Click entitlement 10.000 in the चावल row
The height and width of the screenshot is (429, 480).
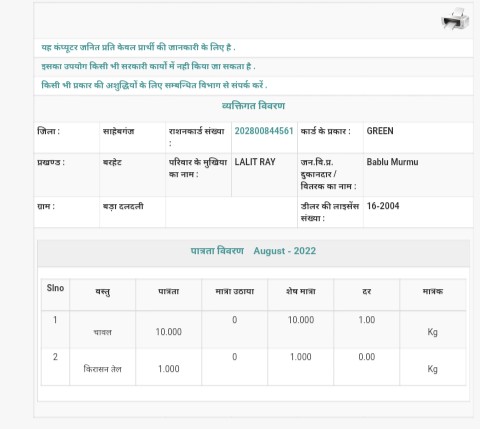click(169, 332)
